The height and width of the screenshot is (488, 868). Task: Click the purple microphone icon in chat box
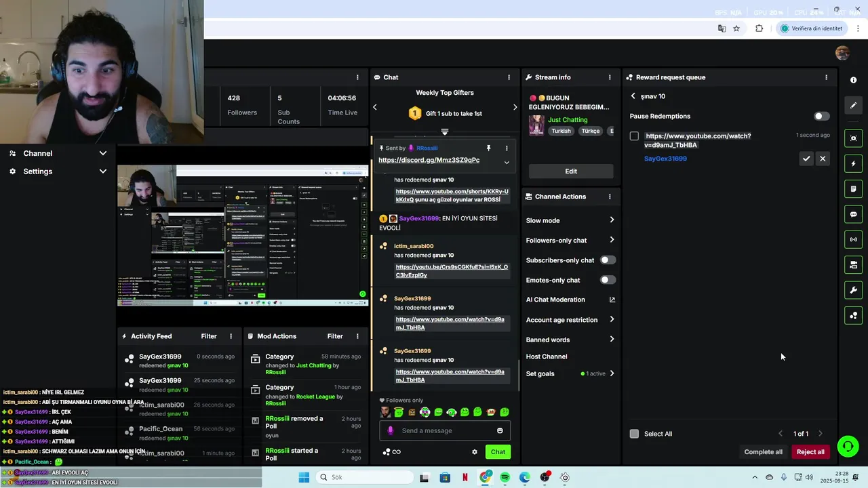coord(390,430)
